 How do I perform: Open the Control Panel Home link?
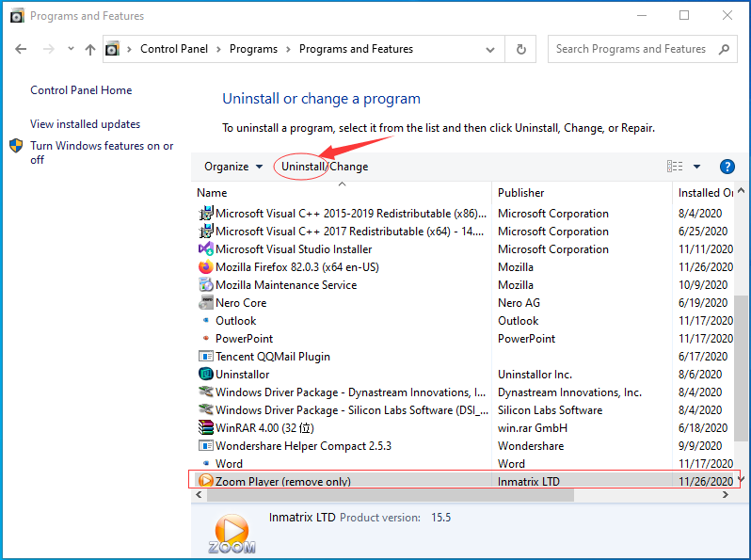tap(81, 90)
